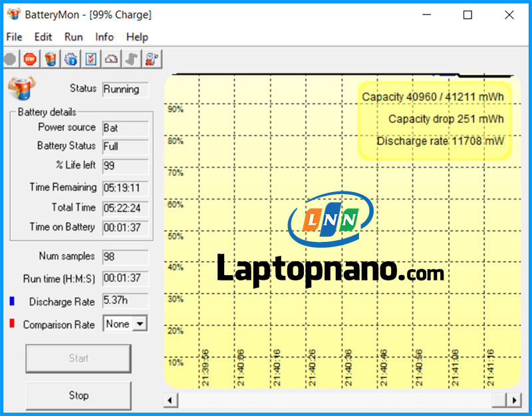
Task: Click the disabled Start button
Action: click(78, 358)
